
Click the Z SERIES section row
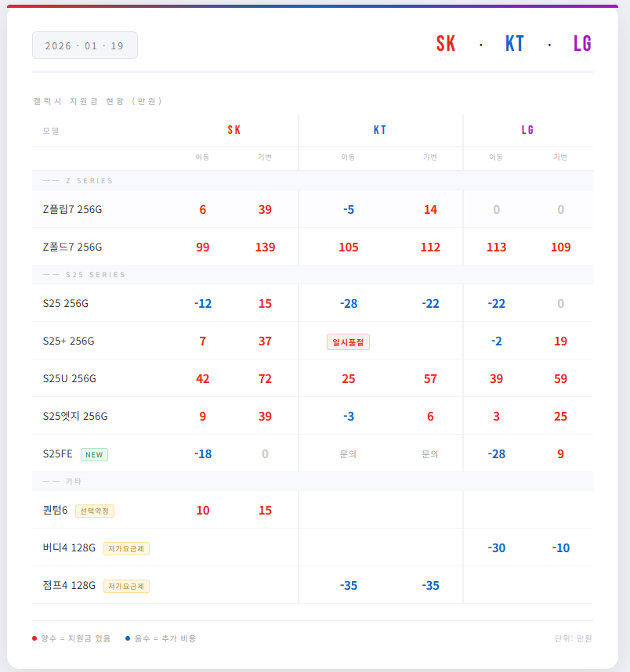(x=313, y=180)
